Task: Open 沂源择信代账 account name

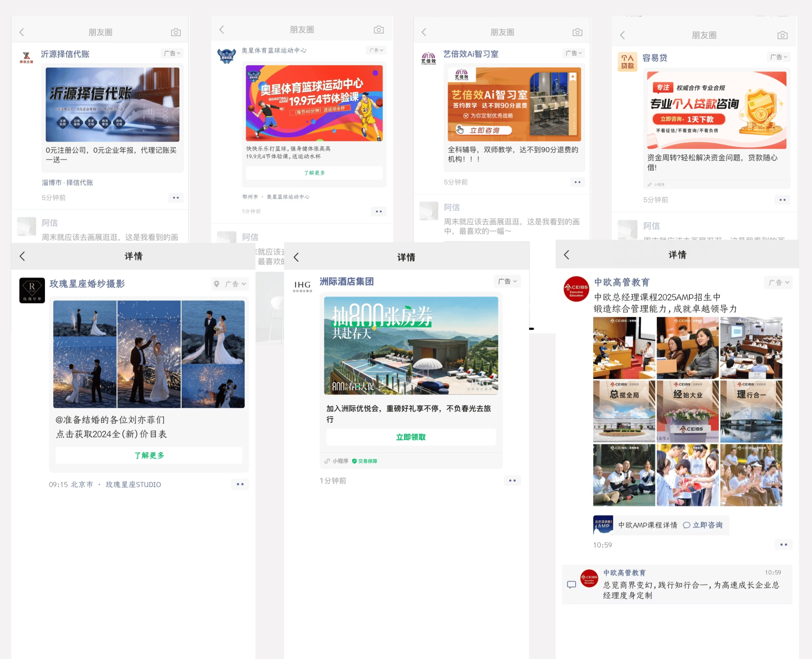Action: click(65, 54)
